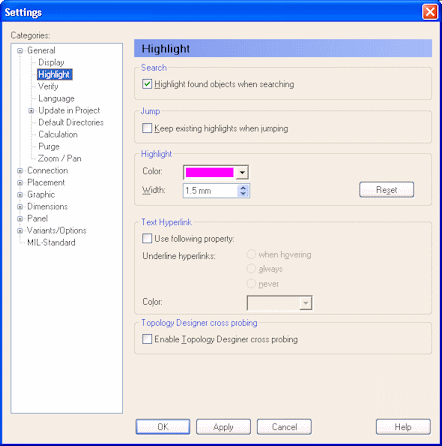
Task: Uncheck Highlight found objects when searching
Action: point(147,84)
